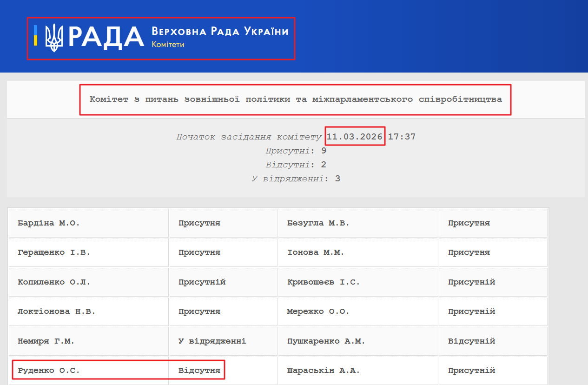Click Кривошеєв's Присутній status cell
Viewport: 588px width, 385px height.
coord(493,282)
